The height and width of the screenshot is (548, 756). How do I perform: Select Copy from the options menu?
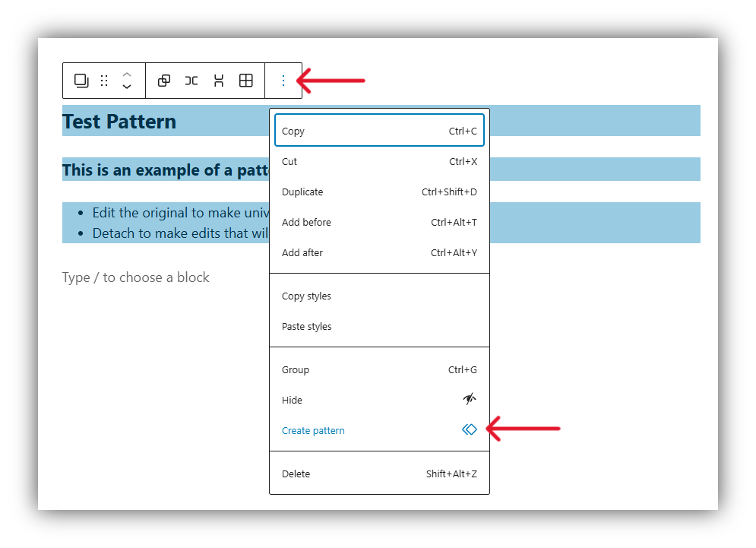pyautogui.click(x=379, y=131)
